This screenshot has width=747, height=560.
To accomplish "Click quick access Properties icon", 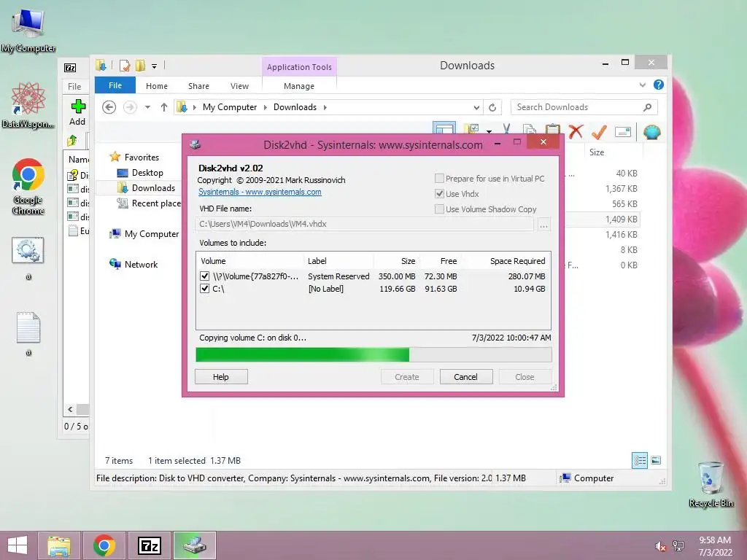I will tap(124, 66).
